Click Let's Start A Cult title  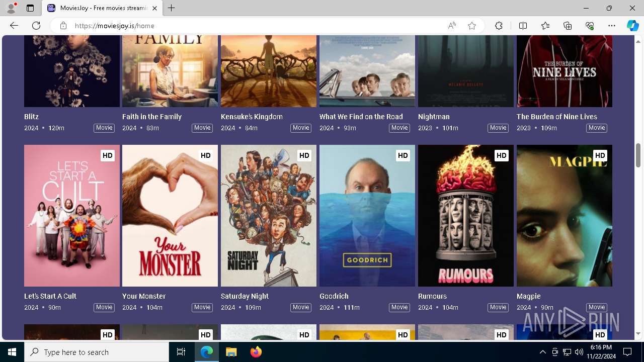pos(50,296)
